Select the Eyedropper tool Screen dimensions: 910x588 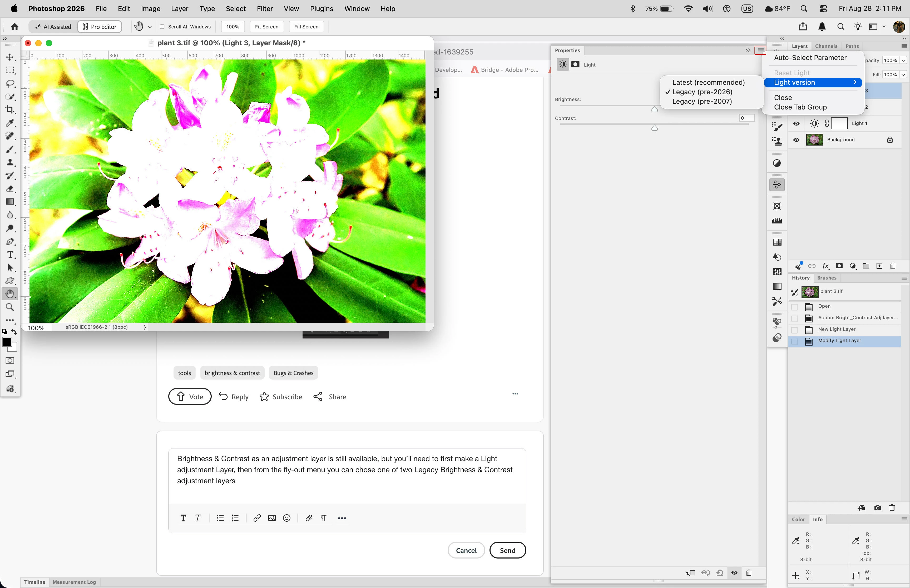(10, 123)
